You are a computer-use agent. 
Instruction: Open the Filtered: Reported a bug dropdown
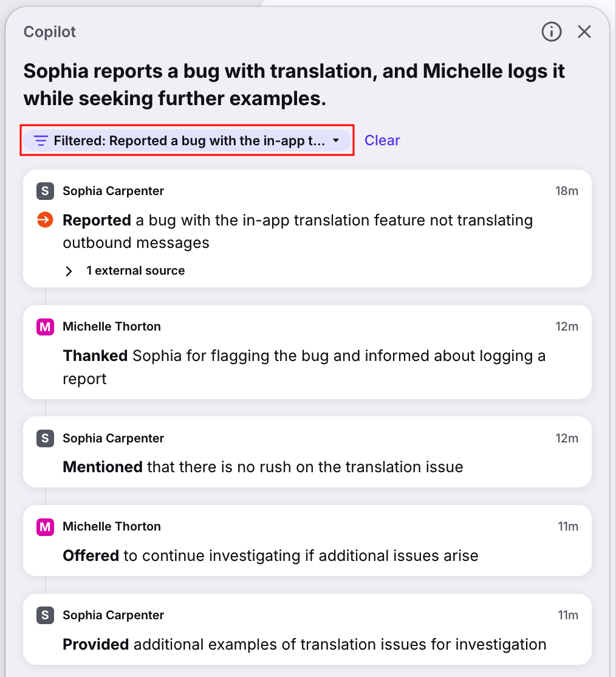[x=187, y=140]
